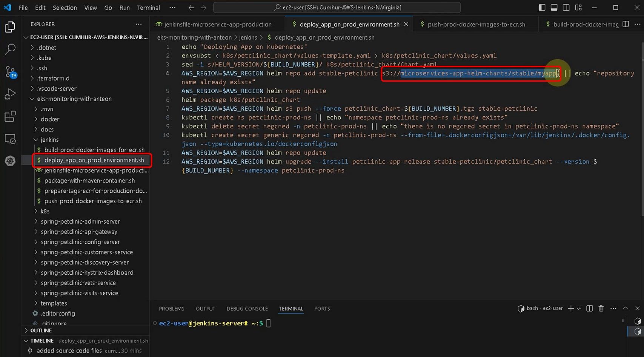The image size is (644, 357).
Task: Toggle the primary side bar layout button
Action: click(542, 8)
